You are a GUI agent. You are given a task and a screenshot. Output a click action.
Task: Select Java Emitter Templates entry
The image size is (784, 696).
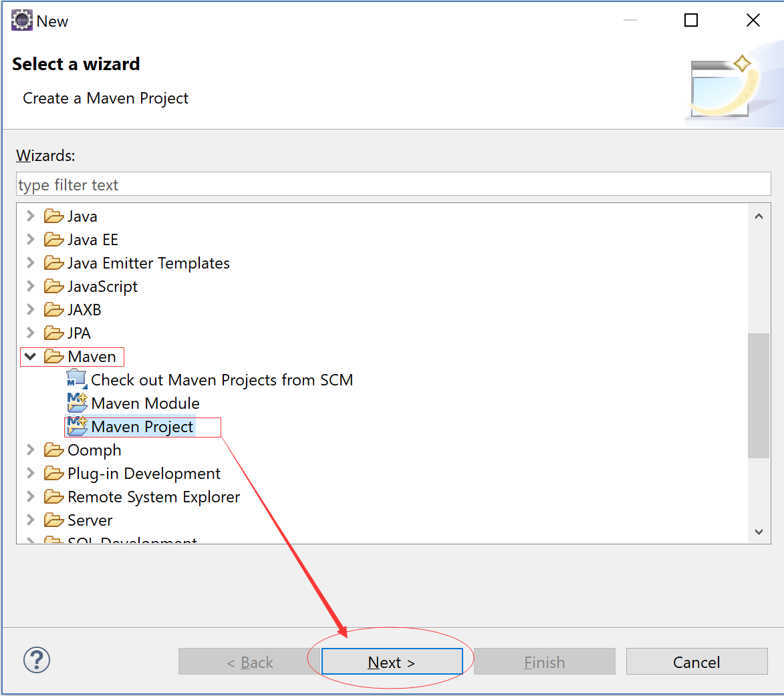pos(148,263)
